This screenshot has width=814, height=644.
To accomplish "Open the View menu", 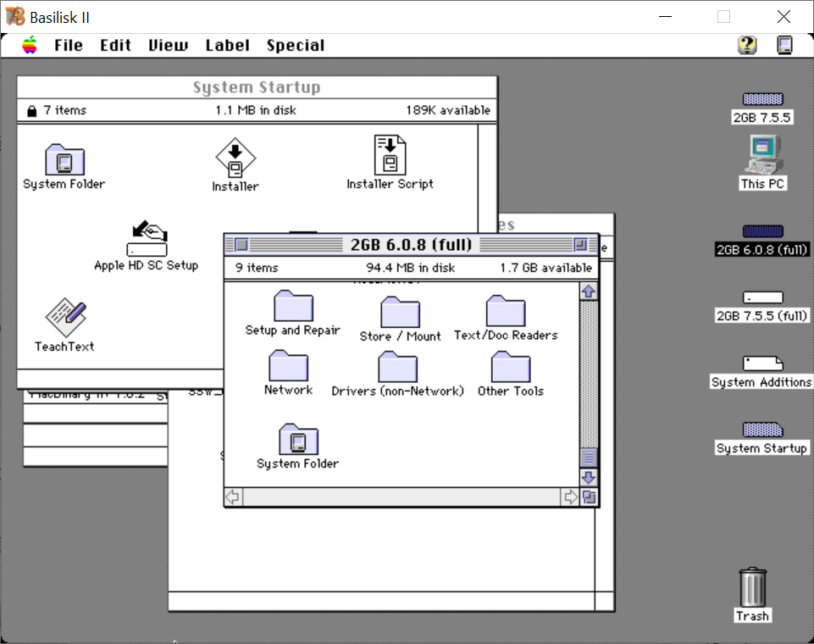I will click(167, 45).
